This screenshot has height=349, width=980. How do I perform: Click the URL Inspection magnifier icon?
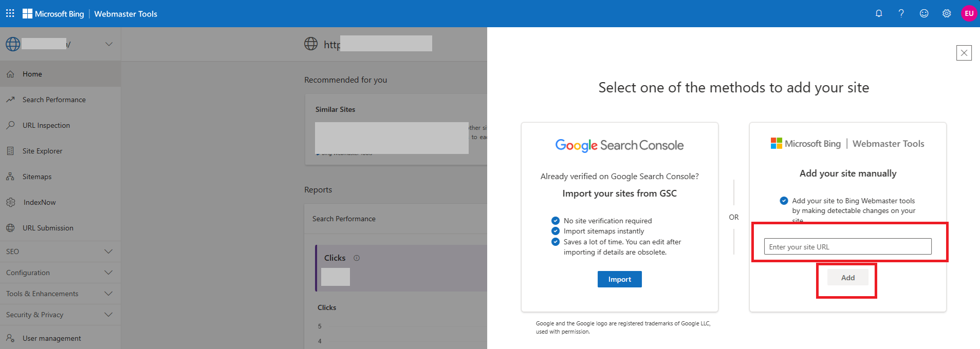(10, 125)
